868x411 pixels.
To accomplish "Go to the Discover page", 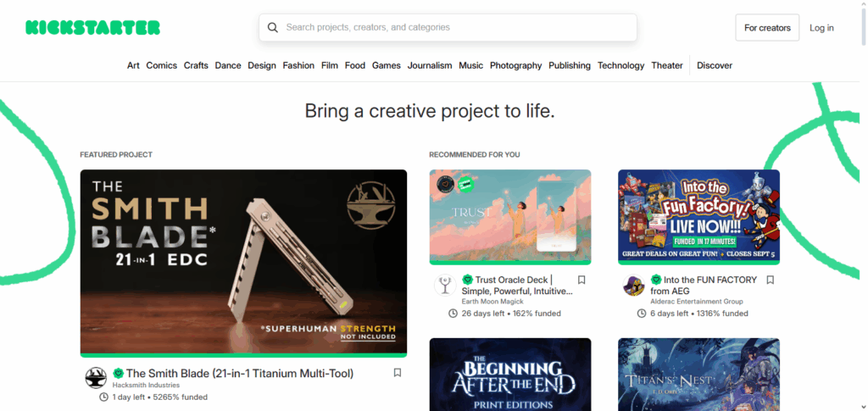I will [x=715, y=65].
